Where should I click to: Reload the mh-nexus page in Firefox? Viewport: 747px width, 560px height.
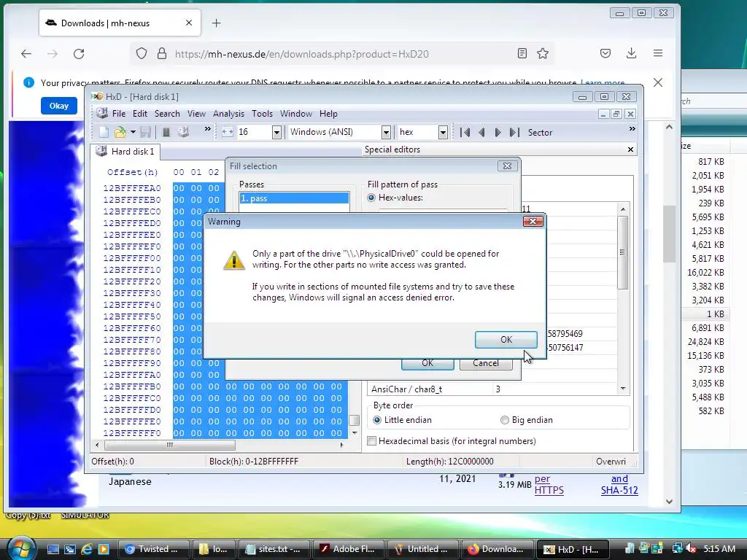pyautogui.click(x=79, y=54)
